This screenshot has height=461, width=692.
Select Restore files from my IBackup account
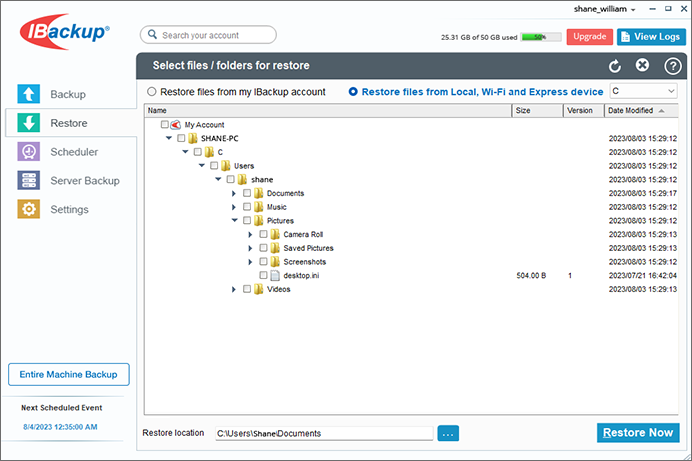click(151, 92)
